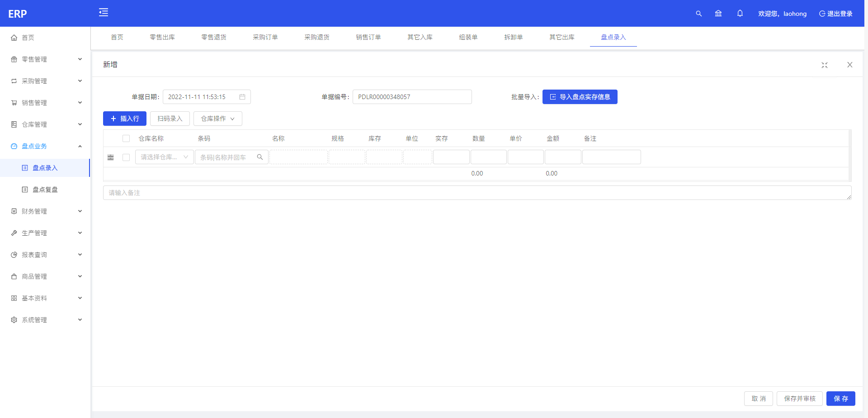
Task: Click 导入盘点实存信息 button
Action: tap(580, 97)
